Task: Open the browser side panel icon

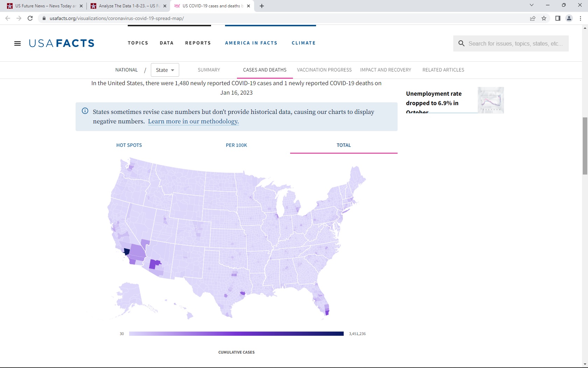Action: pos(558,18)
